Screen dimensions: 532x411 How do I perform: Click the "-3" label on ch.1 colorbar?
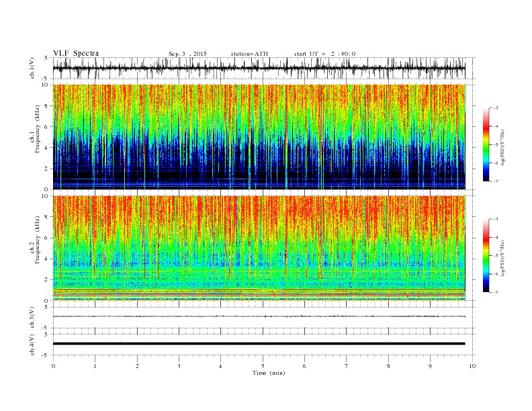pyautogui.click(x=496, y=108)
